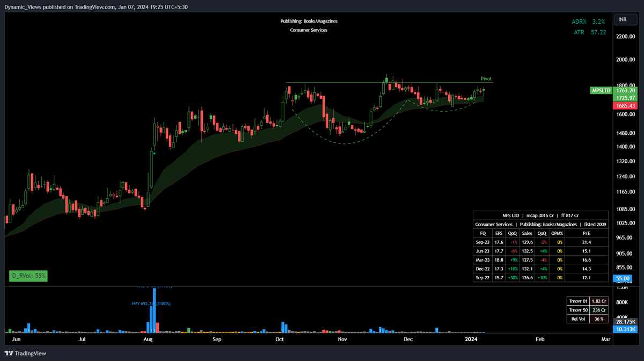Click the Trnovr 01 label
This screenshot has height=361, width=644.
pyautogui.click(x=578, y=301)
